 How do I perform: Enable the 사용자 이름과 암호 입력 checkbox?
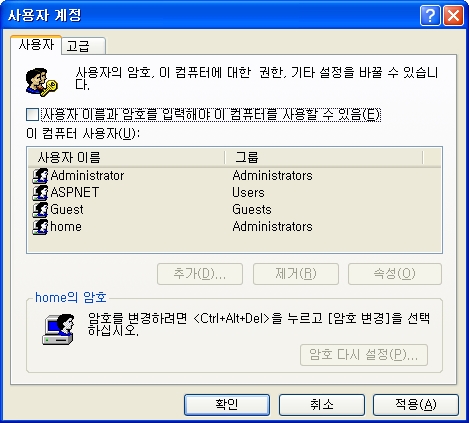click(32, 115)
